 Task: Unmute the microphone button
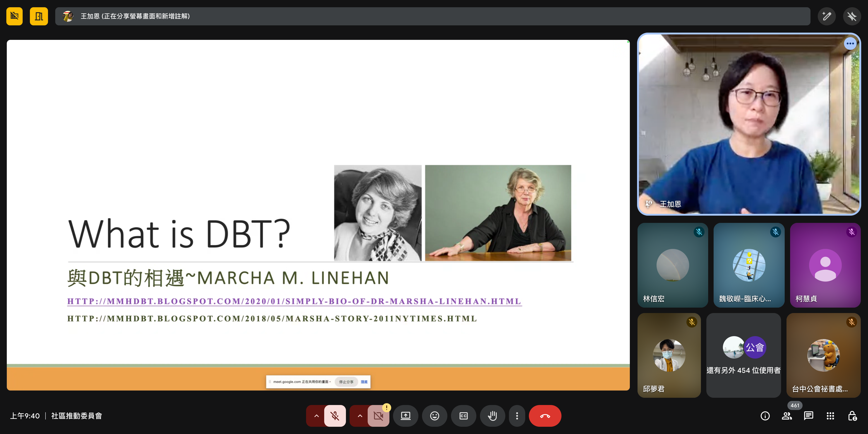click(335, 416)
